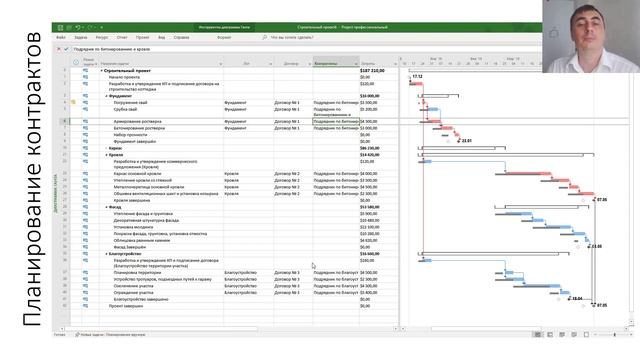Open the Формат ribbon tab
640x360 pixels.
click(x=224, y=37)
